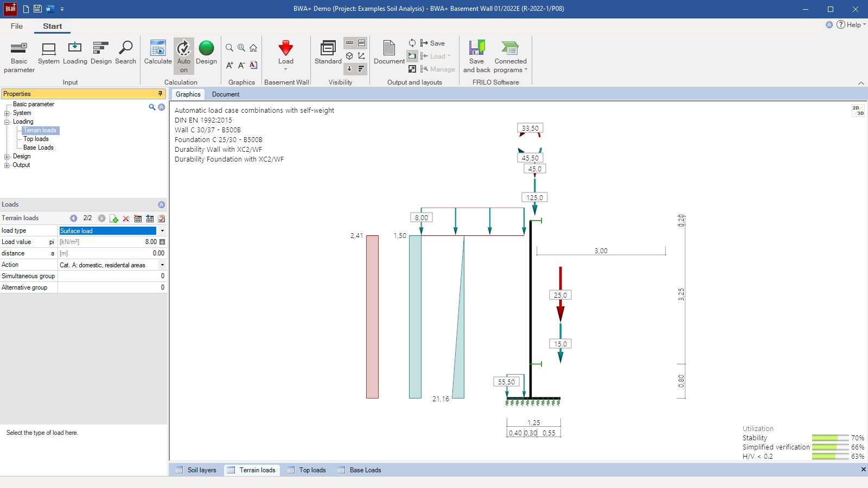The height and width of the screenshot is (488, 868).
Task: Open the Search tool
Action: 125,53
